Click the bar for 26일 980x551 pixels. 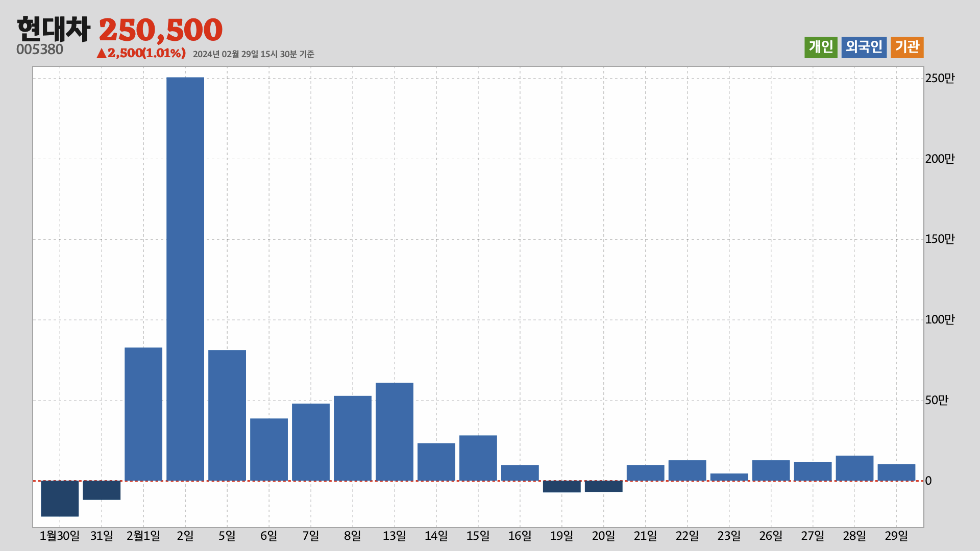coord(771,470)
